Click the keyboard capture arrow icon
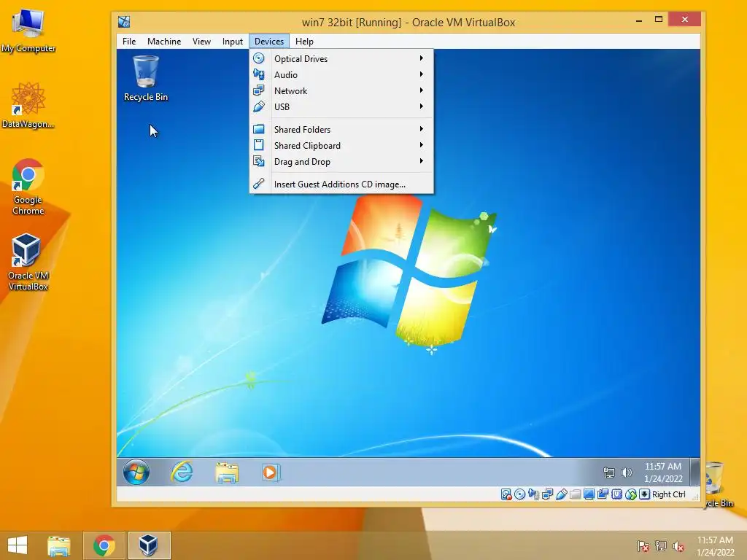 pos(644,494)
